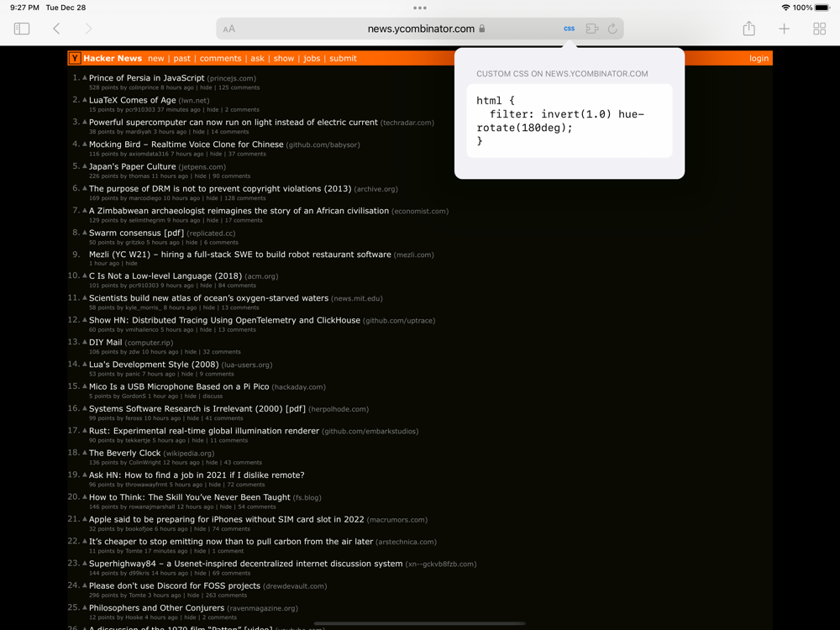Open 'Mezli (YC W21)' job posting

(240, 255)
